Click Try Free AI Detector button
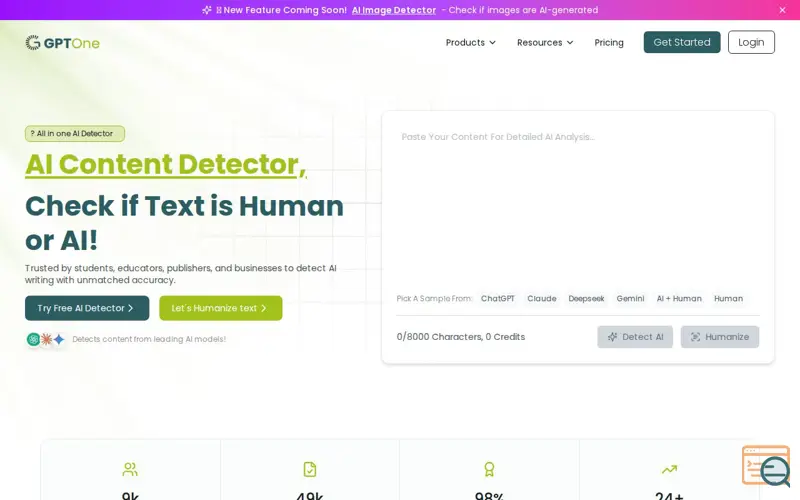Image resolution: width=800 pixels, height=500 pixels. point(87,308)
